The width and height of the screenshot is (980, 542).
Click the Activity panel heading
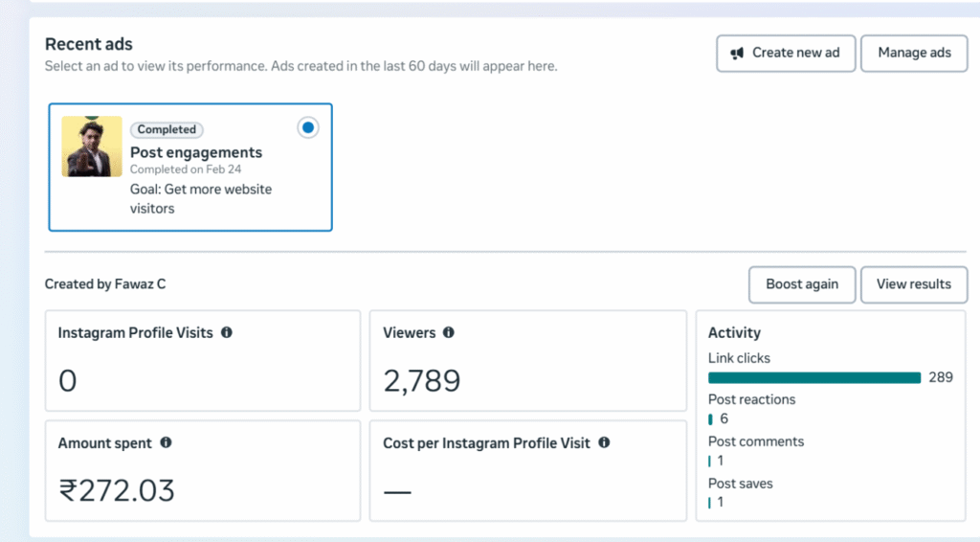pyautogui.click(x=734, y=332)
